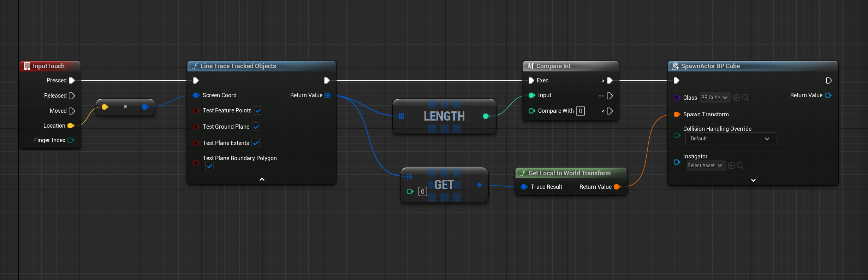Viewport: 868px width, 280px height.
Task: Click the Test Plane Extents red input pin
Action: pos(196,143)
